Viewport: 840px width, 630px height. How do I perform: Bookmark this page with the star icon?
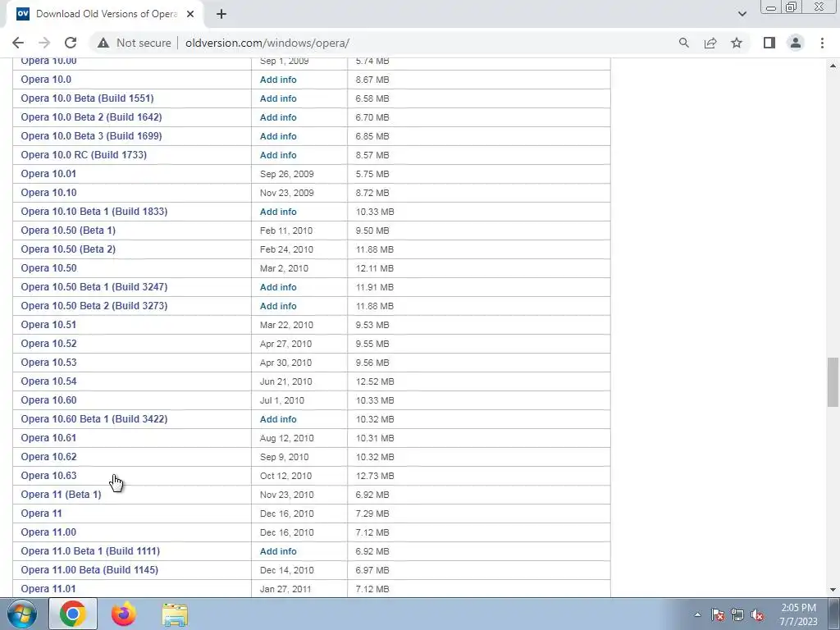pyautogui.click(x=737, y=43)
